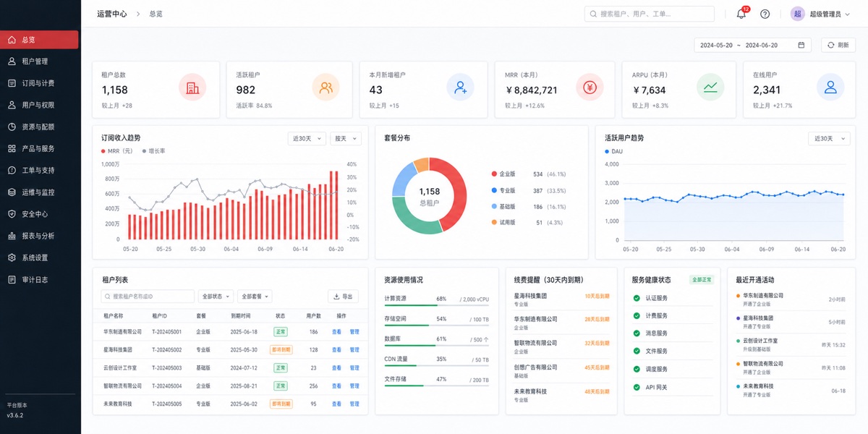868x434 pixels.
Task: Click 管理 for 星海科技集团
Action: (354, 350)
